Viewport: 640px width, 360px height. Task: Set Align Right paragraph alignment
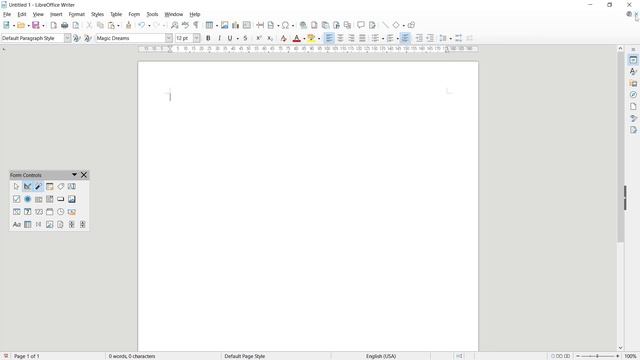351,38
